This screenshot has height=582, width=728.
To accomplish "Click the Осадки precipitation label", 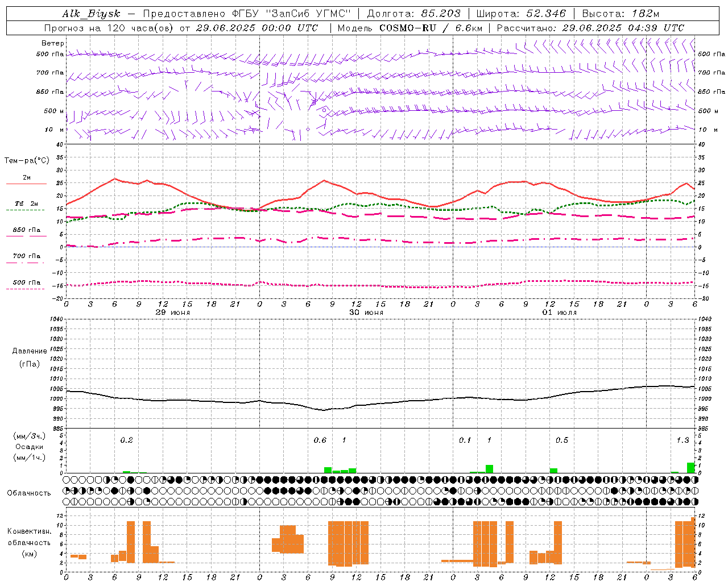I will click(x=30, y=447).
